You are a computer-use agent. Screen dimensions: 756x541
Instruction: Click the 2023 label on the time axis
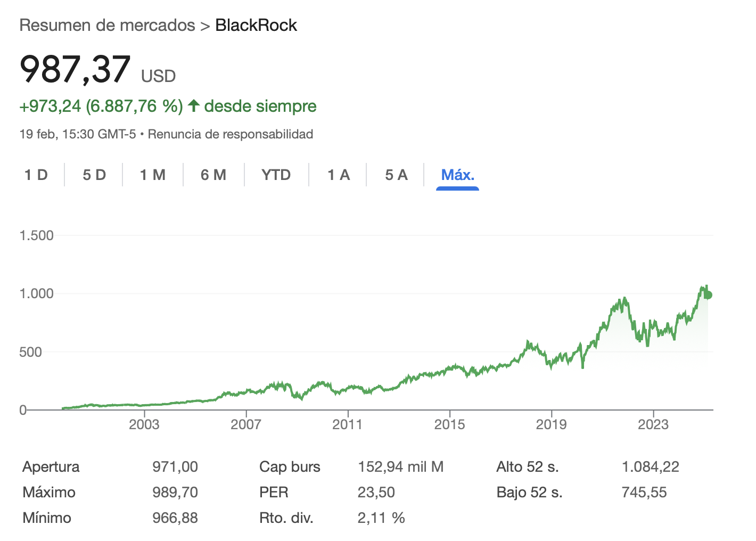[x=653, y=424]
